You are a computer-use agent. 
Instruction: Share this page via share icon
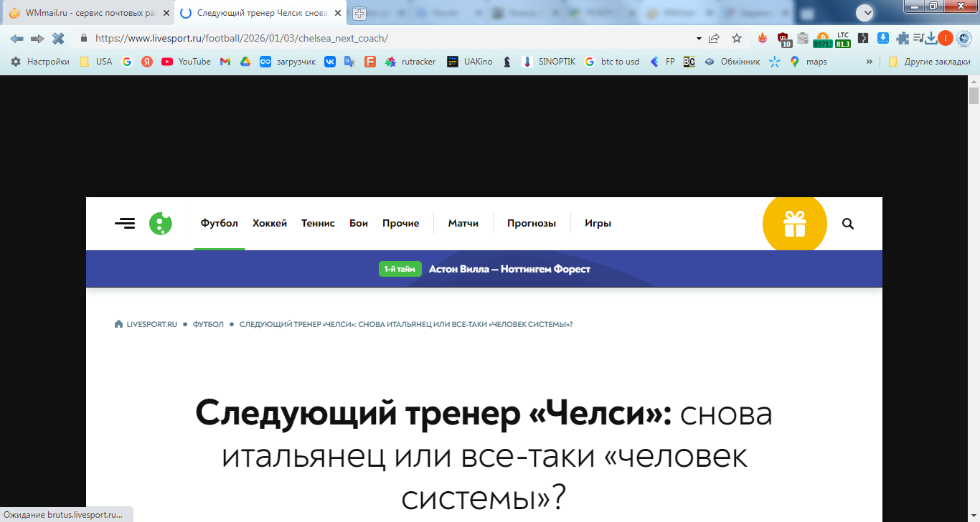[x=714, y=39]
